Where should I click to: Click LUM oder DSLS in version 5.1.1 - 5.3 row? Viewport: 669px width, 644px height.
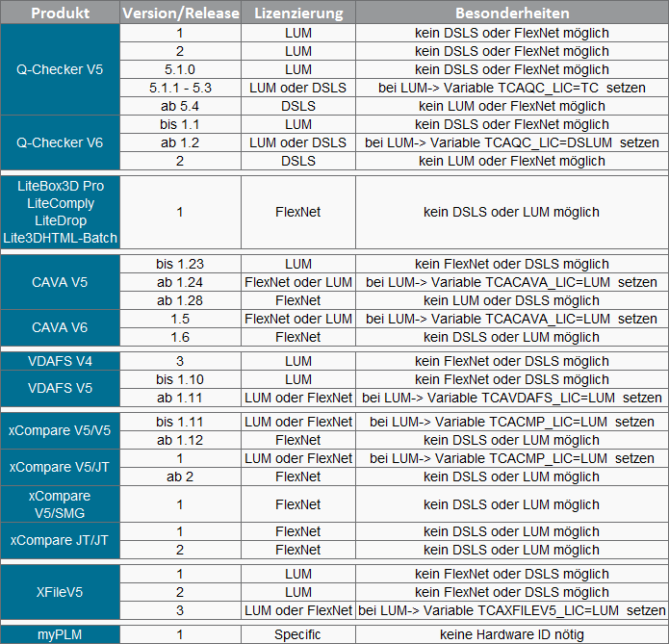[x=298, y=88]
